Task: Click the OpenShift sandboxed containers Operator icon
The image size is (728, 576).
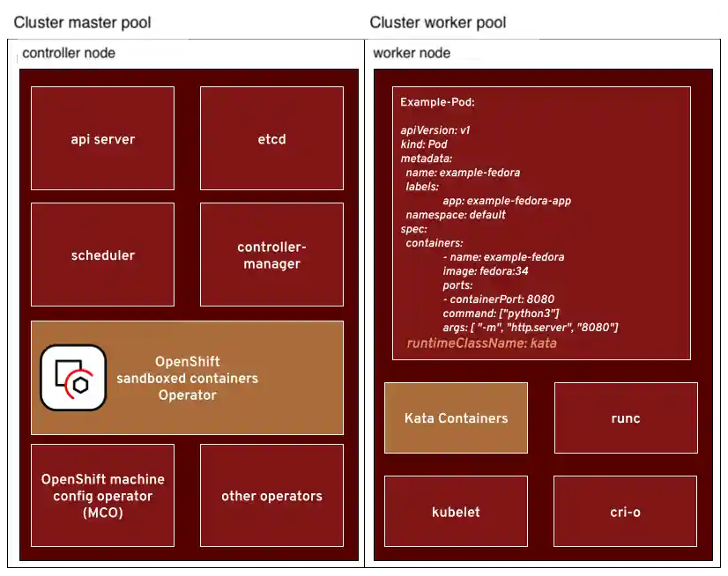Action: click(73, 377)
